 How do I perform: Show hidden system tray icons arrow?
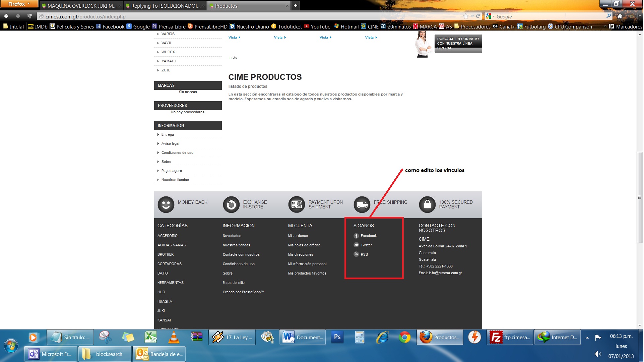587,338
